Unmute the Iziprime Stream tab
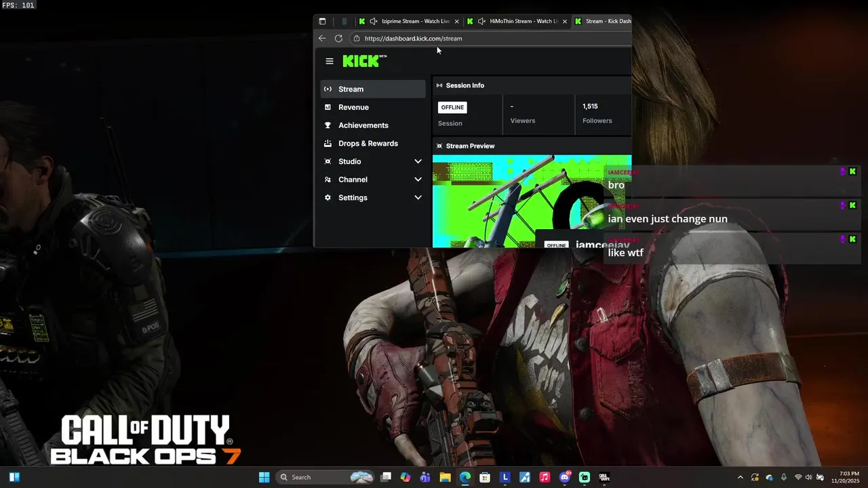868x488 pixels. tap(374, 21)
